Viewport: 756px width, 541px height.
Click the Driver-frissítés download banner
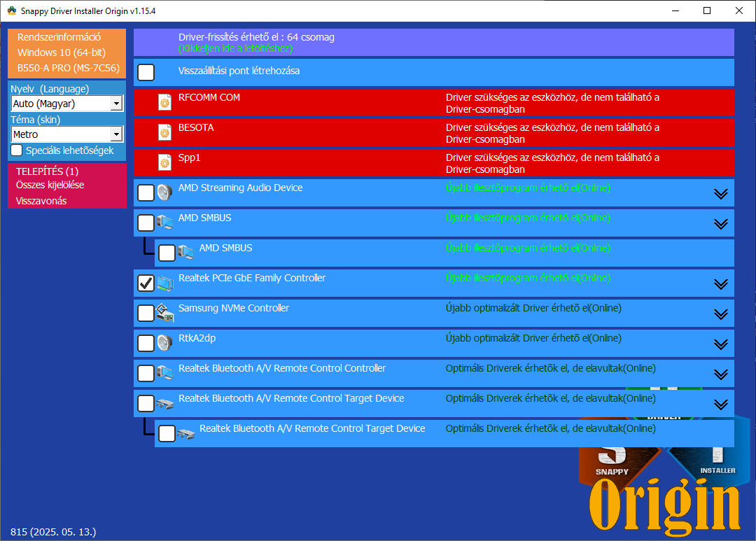[433, 43]
